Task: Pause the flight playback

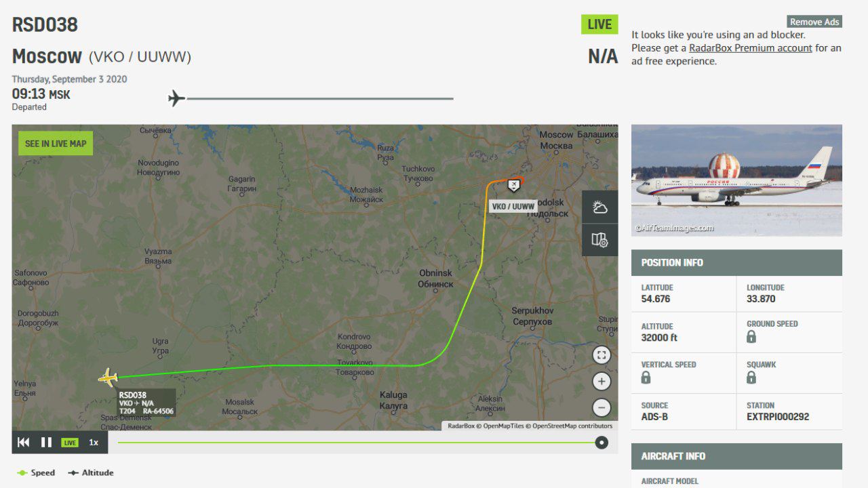Action: tap(46, 443)
